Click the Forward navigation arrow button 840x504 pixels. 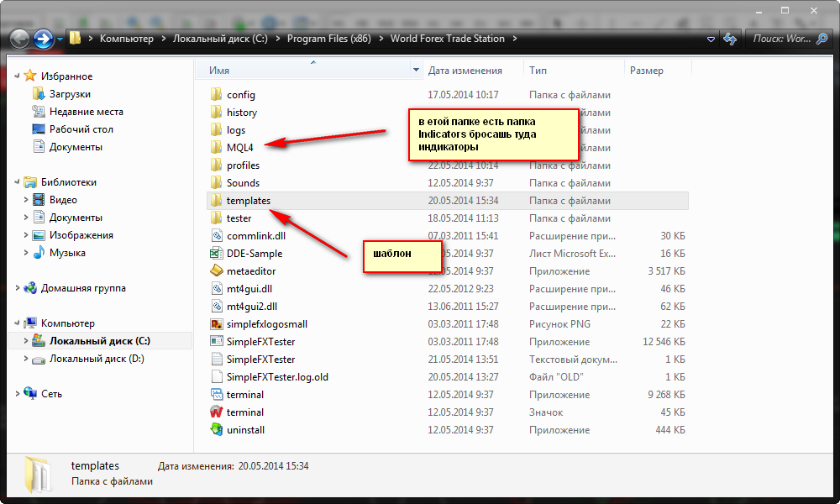point(43,39)
